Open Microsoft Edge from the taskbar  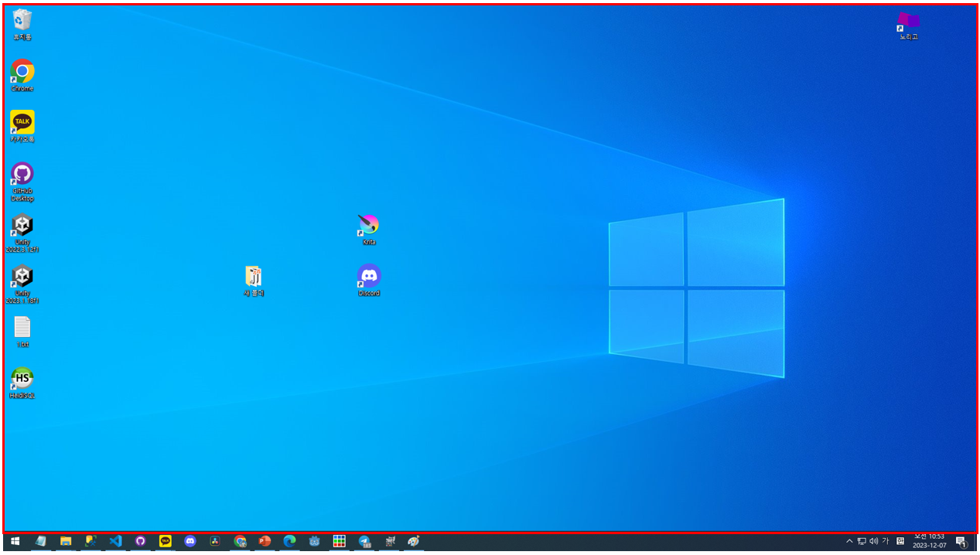pyautogui.click(x=289, y=541)
